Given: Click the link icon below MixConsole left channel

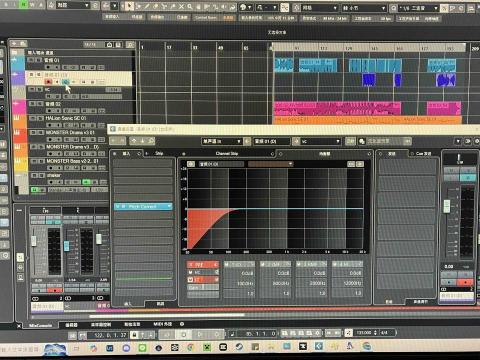Looking at the screenshot, I should tap(35, 298).
